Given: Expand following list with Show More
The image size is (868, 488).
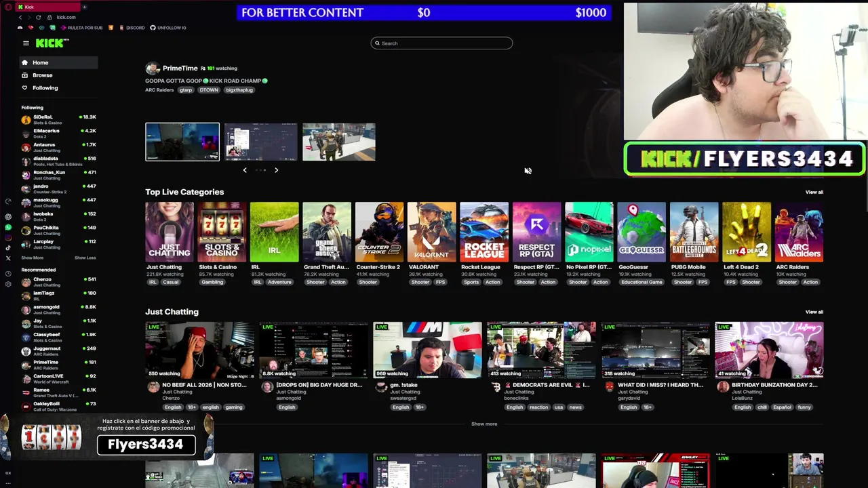Looking at the screenshot, I should click(x=32, y=258).
